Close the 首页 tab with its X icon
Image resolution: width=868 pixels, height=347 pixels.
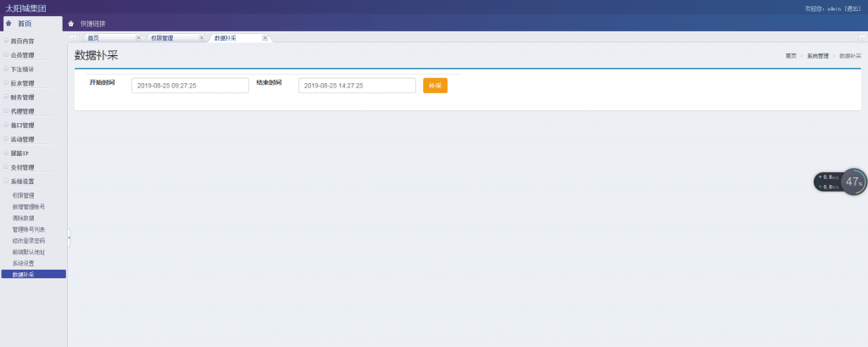click(x=138, y=38)
